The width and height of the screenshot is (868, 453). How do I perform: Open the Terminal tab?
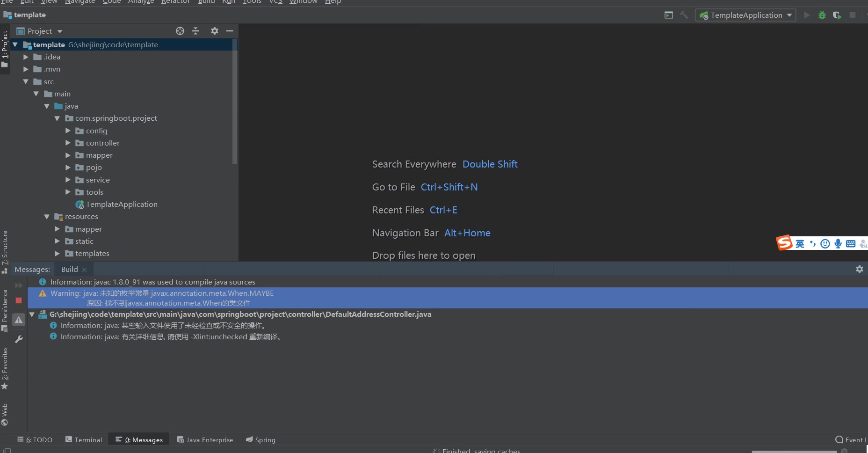point(84,440)
